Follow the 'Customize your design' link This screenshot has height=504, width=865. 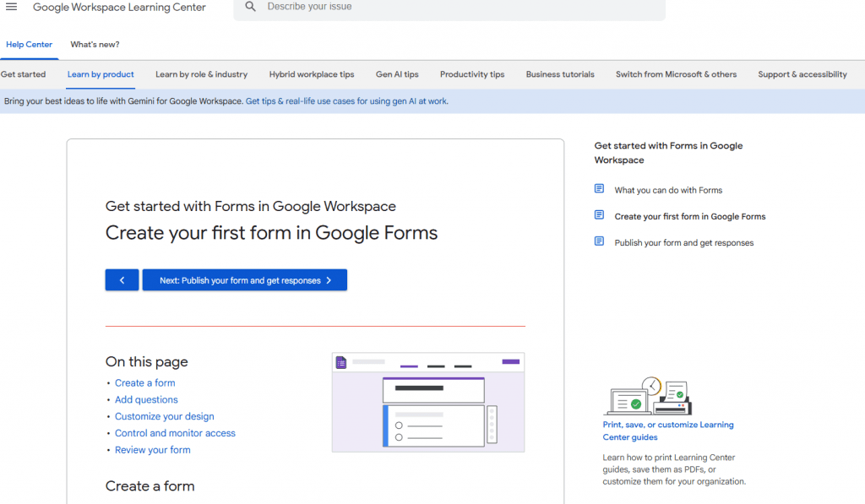tap(164, 416)
